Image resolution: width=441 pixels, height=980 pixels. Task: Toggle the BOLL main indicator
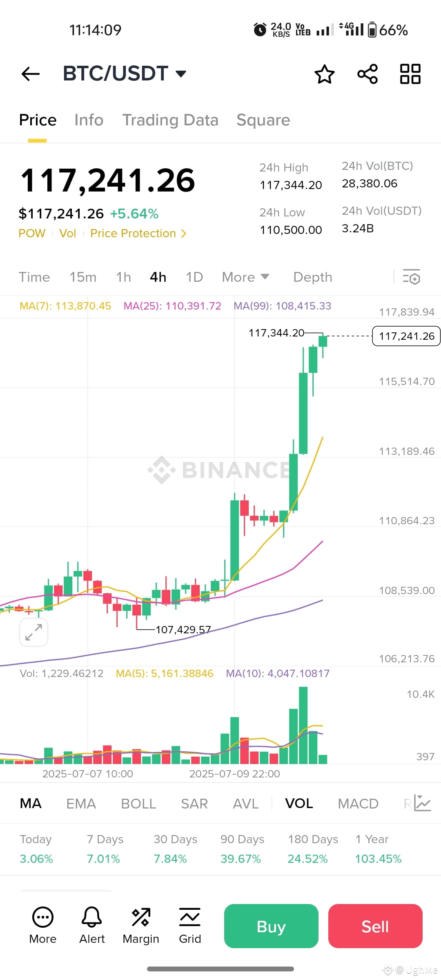[138, 803]
